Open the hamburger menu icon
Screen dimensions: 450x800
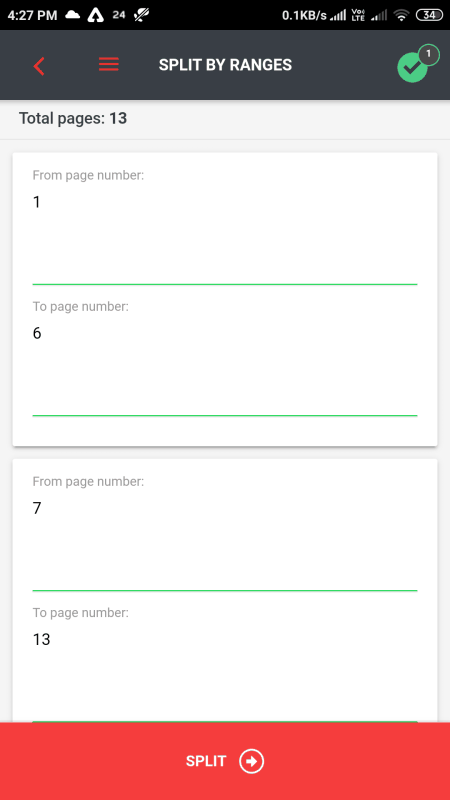pyautogui.click(x=109, y=65)
